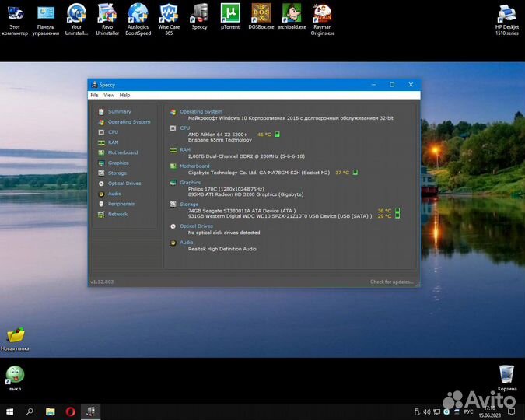
Task: Open the Operating System heading link in summary
Action: tap(201, 111)
